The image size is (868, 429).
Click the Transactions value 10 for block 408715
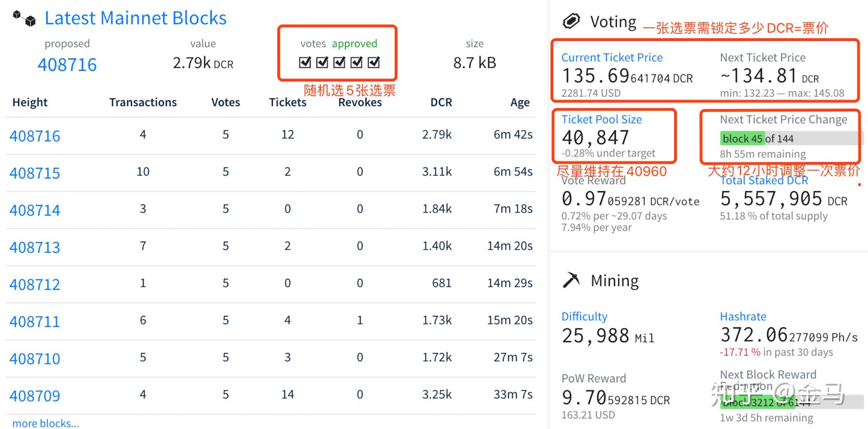[143, 171]
